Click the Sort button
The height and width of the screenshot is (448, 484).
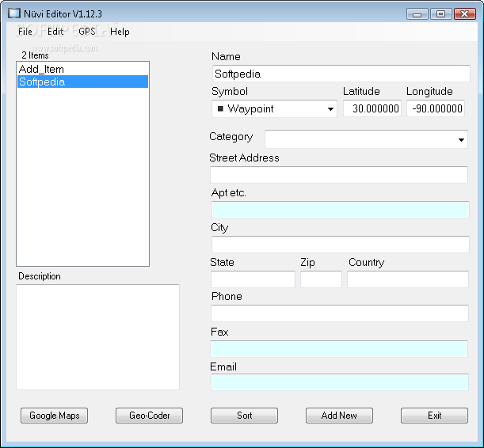(245, 416)
